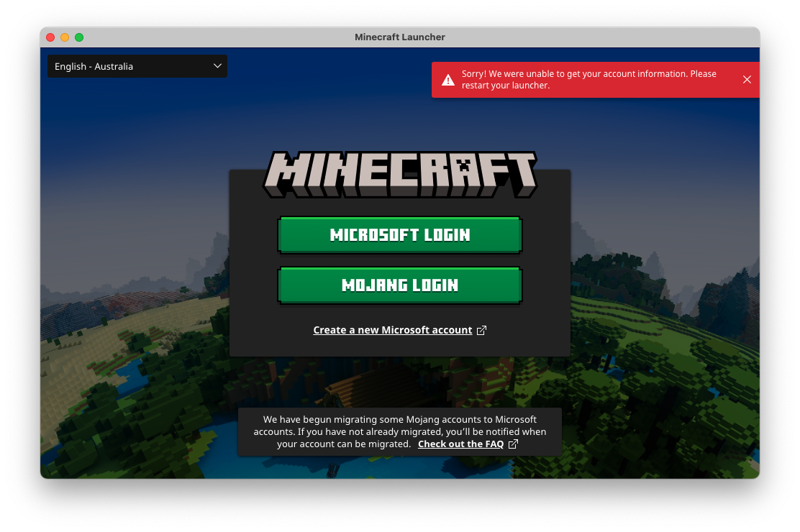800x532 pixels.
Task: Click the Mojang Login button
Action: [x=399, y=285]
